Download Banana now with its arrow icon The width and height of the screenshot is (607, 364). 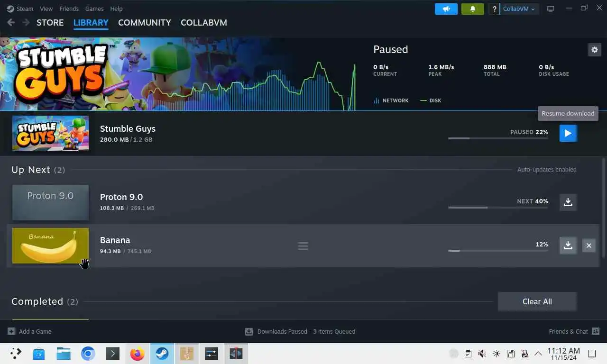(568, 246)
